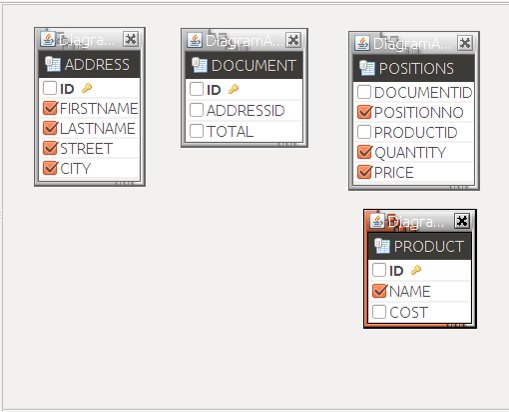Select the DOCUMENT table header
This screenshot has height=412, width=509.
coord(244,65)
